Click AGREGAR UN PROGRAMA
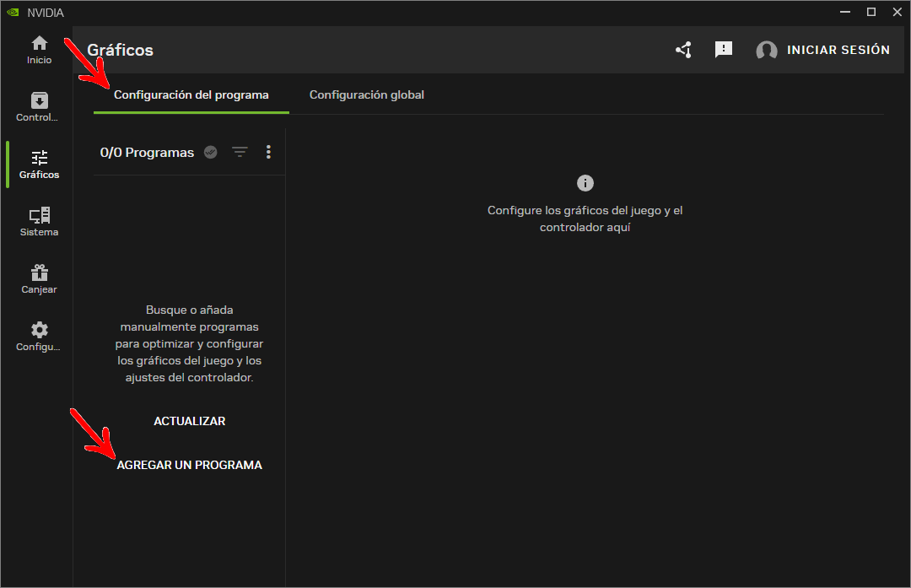The height and width of the screenshot is (588, 911). tap(190, 465)
